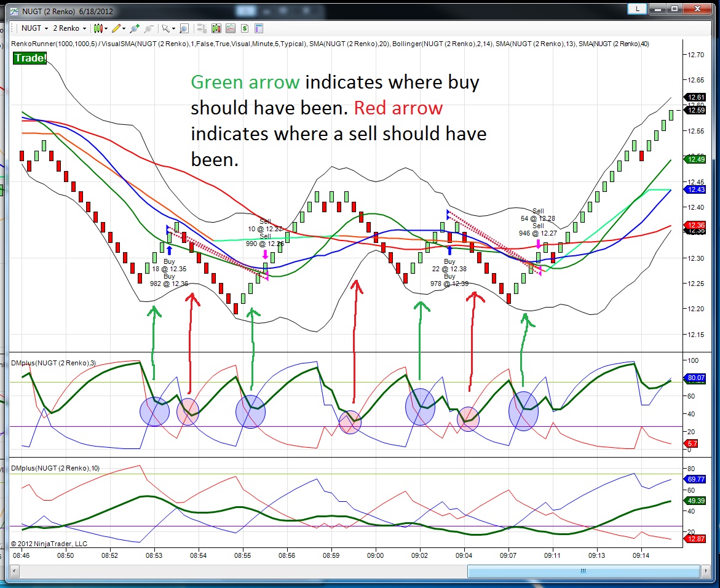Image resolution: width=720 pixels, height=588 pixels.
Task: Click the chart trader toggle icon
Action: coord(202,28)
